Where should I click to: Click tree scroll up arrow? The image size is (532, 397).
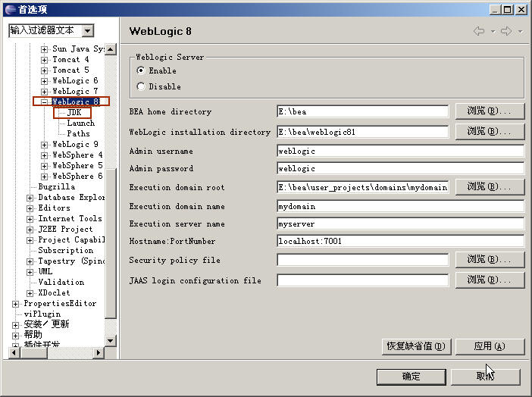tap(111, 49)
